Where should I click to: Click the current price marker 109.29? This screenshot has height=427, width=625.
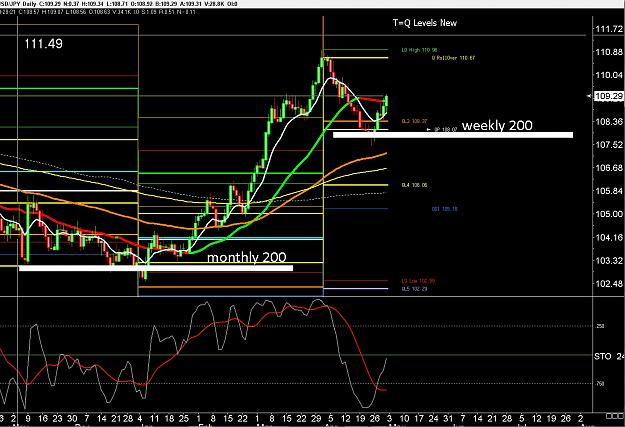pos(609,96)
